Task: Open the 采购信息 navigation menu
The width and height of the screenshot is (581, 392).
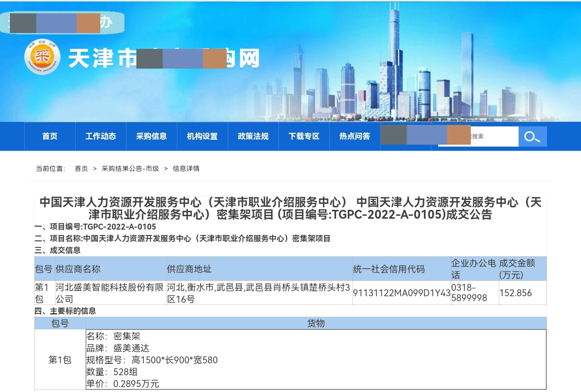Action: click(x=152, y=136)
